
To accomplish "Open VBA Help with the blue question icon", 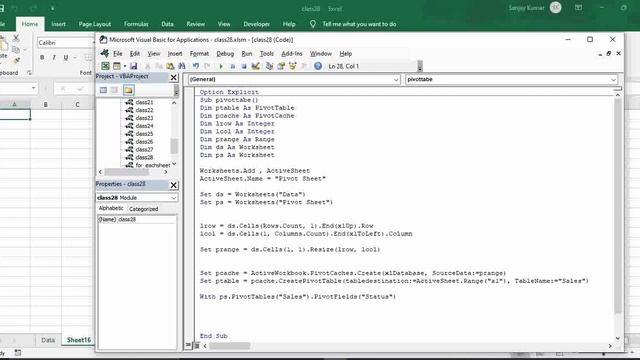I will point(318,66).
